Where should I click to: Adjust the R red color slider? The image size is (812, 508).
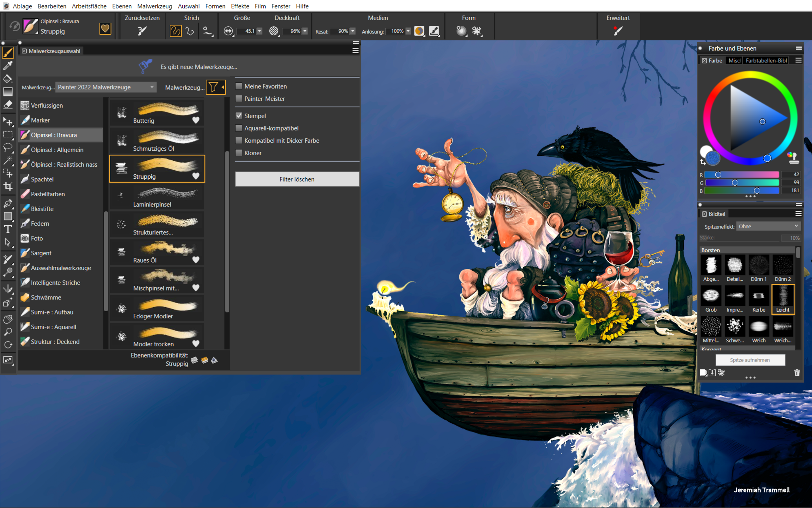742,174
